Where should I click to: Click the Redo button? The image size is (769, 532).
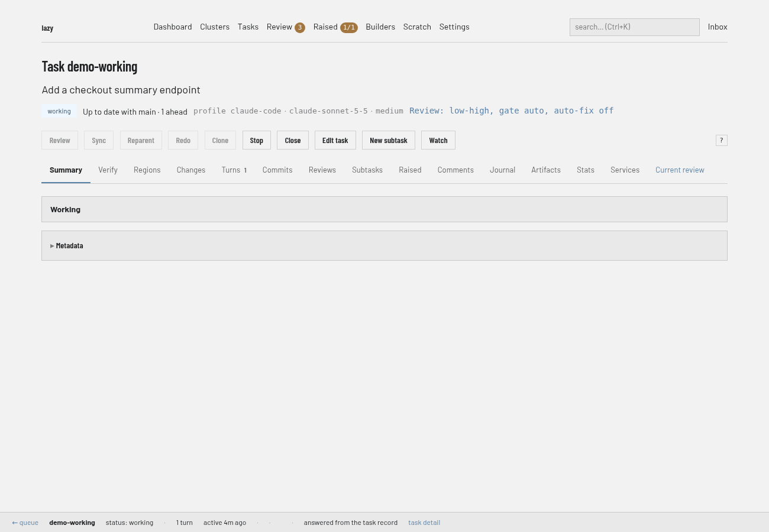click(x=183, y=140)
